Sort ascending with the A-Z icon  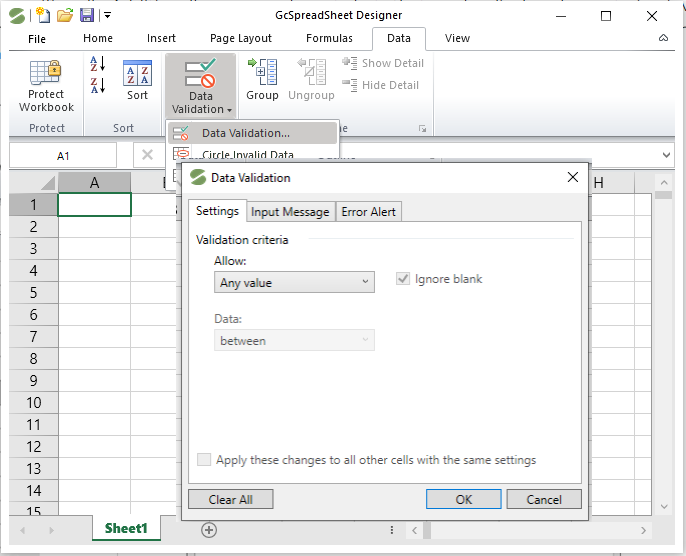tap(97, 64)
